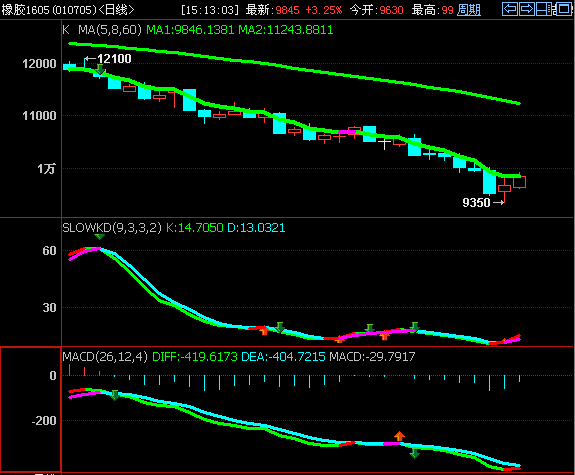Click the green down arrow under MACD lines
575x475 pixels.
pos(415,453)
